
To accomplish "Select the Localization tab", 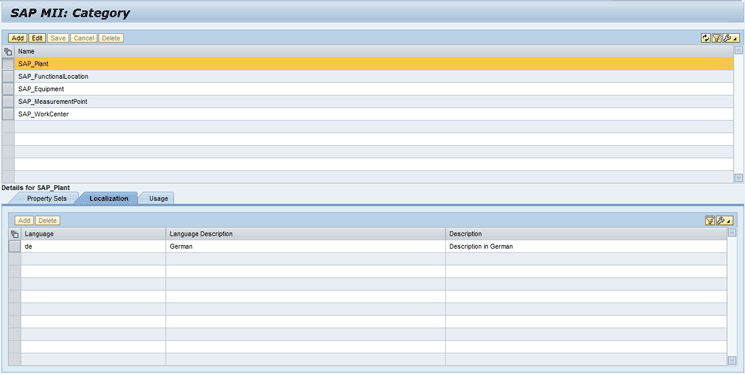I will [x=109, y=199].
